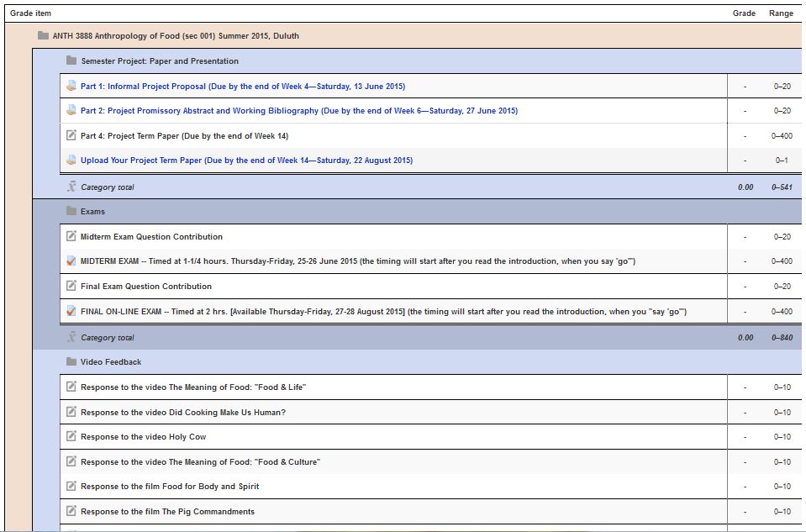Click the 0–20 range for Part 1 Proposal

click(x=782, y=87)
